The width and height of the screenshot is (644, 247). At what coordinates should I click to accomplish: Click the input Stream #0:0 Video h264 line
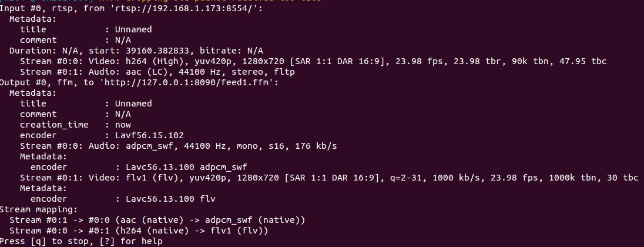[x=313, y=61]
